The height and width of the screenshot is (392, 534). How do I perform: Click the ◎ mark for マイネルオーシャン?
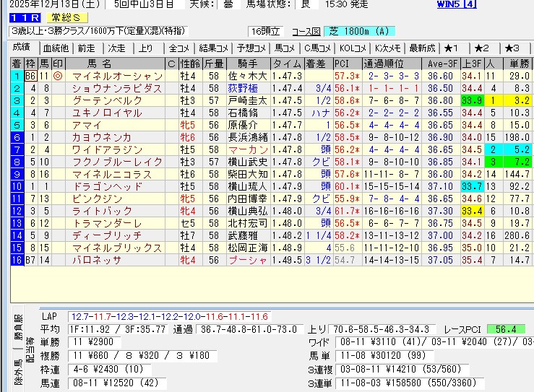[57, 76]
